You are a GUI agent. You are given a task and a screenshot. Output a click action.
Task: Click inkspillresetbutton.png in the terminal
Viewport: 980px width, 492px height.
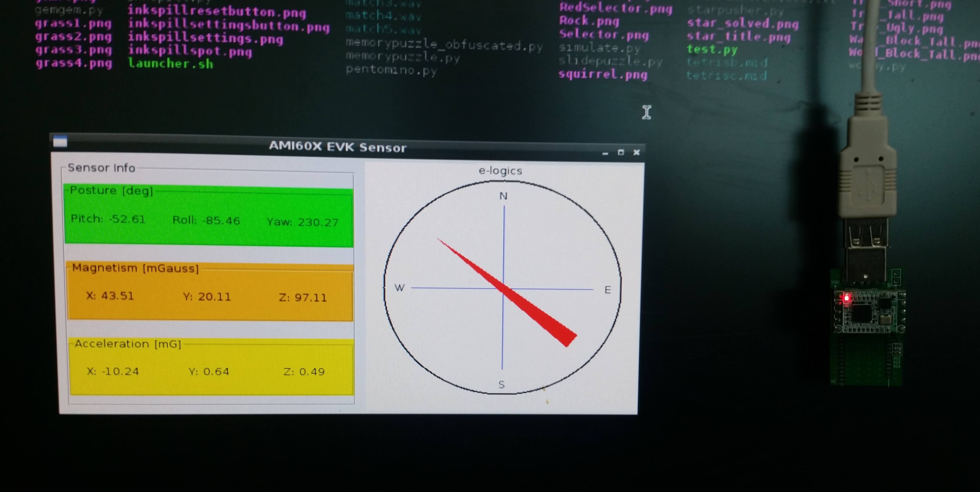217,12
